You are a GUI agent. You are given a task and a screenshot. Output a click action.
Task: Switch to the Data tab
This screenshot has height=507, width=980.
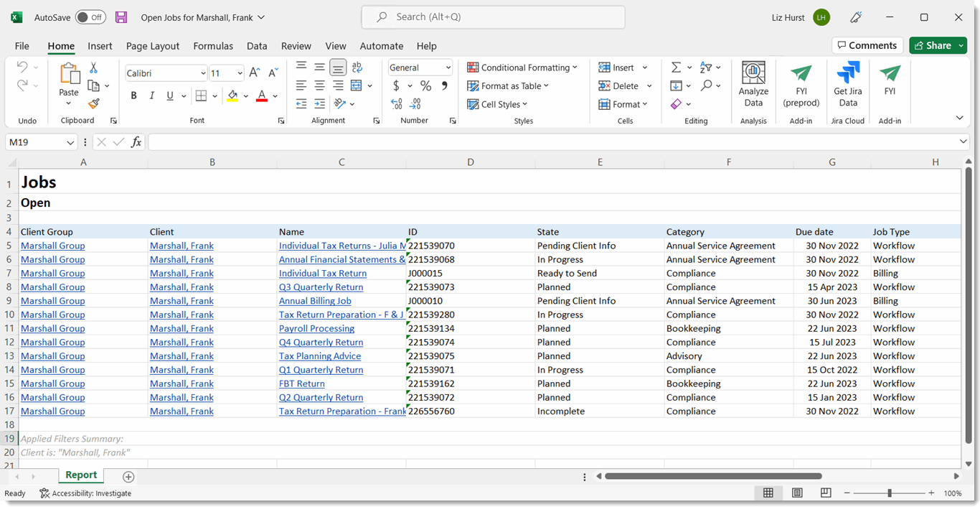tap(257, 46)
